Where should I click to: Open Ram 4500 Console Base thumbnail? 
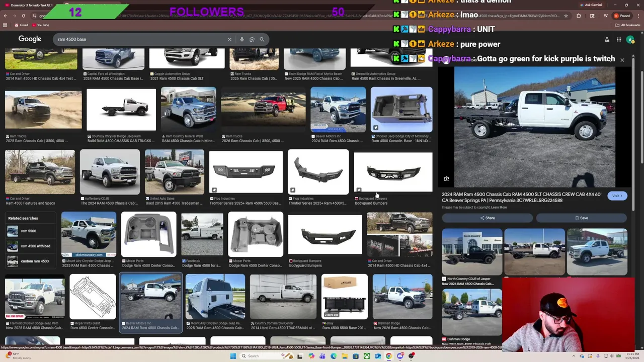pos(401,110)
